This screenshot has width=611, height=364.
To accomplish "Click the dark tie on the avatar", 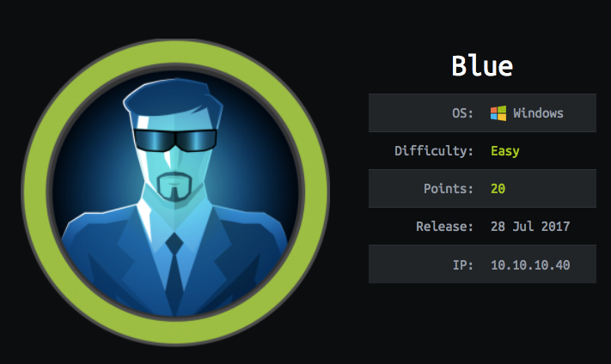I will [x=174, y=270].
